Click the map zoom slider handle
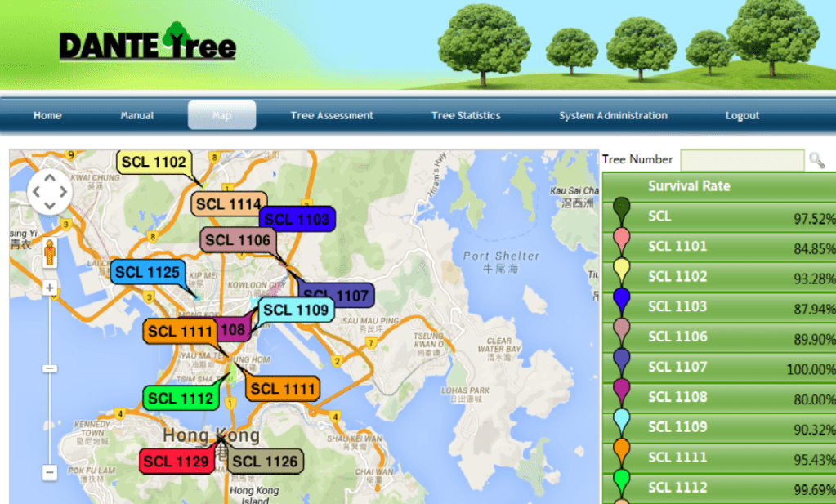This screenshot has height=504, width=836. [x=50, y=368]
